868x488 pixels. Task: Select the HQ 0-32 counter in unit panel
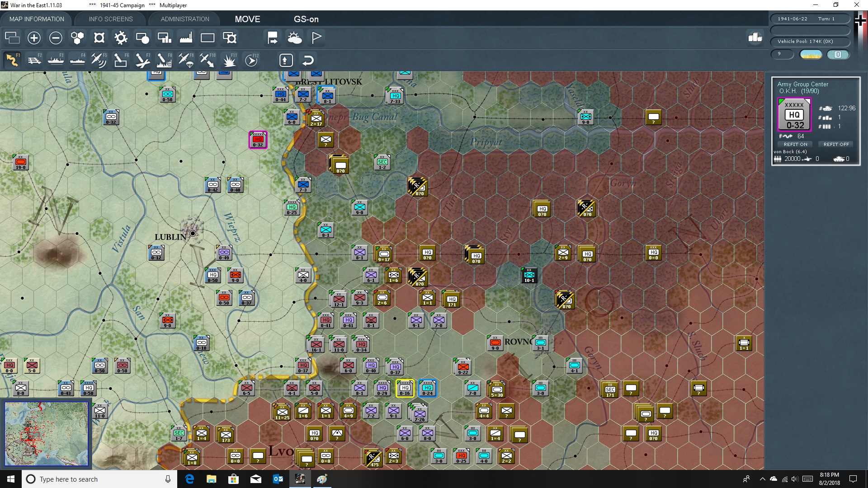pos(794,115)
